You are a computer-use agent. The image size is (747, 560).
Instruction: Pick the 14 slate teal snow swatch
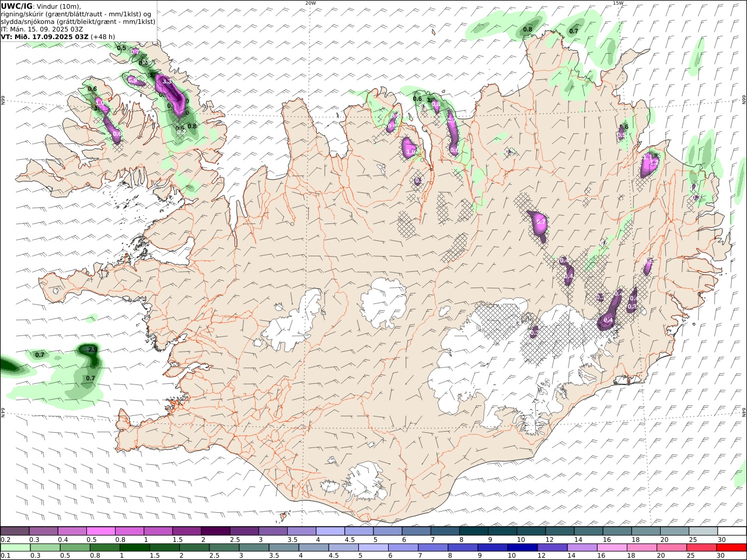click(588, 531)
